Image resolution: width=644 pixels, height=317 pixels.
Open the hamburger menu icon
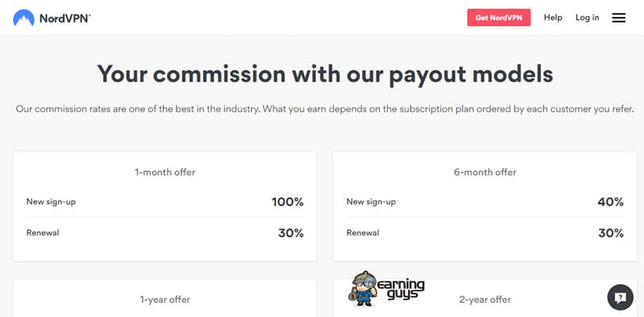(x=618, y=18)
